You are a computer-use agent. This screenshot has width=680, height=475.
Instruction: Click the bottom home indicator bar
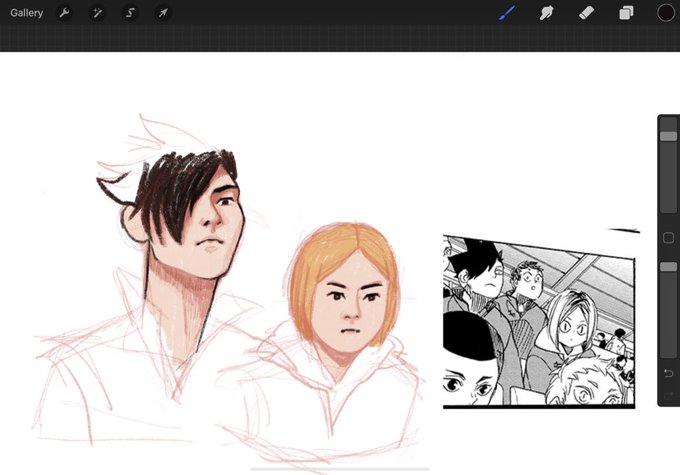pos(340,469)
